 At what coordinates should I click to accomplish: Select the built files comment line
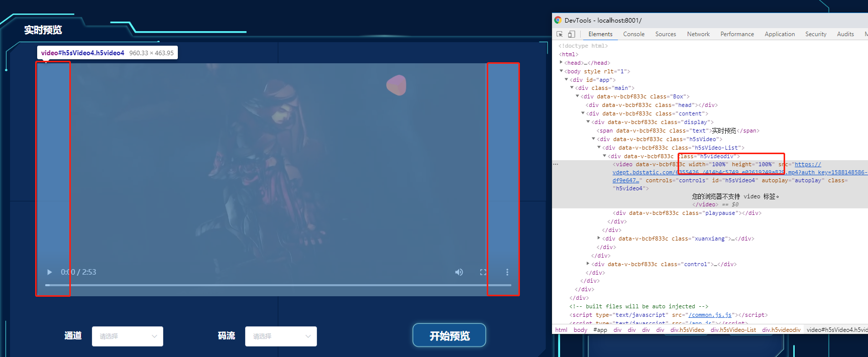coord(638,306)
